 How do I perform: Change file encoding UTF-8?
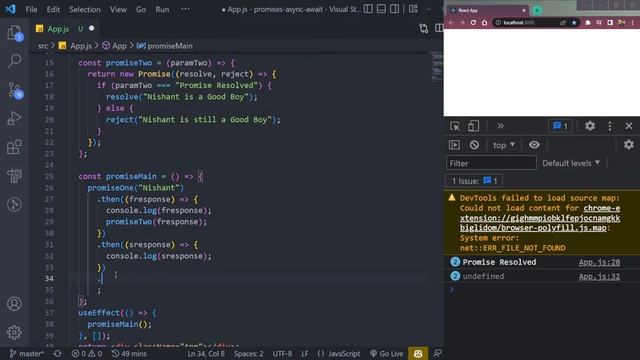pyautogui.click(x=282, y=353)
